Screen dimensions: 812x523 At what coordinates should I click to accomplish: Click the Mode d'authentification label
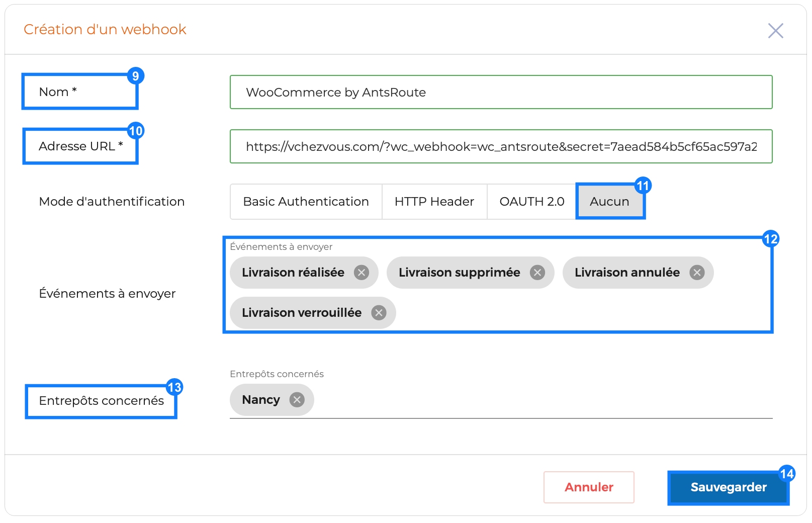112,202
